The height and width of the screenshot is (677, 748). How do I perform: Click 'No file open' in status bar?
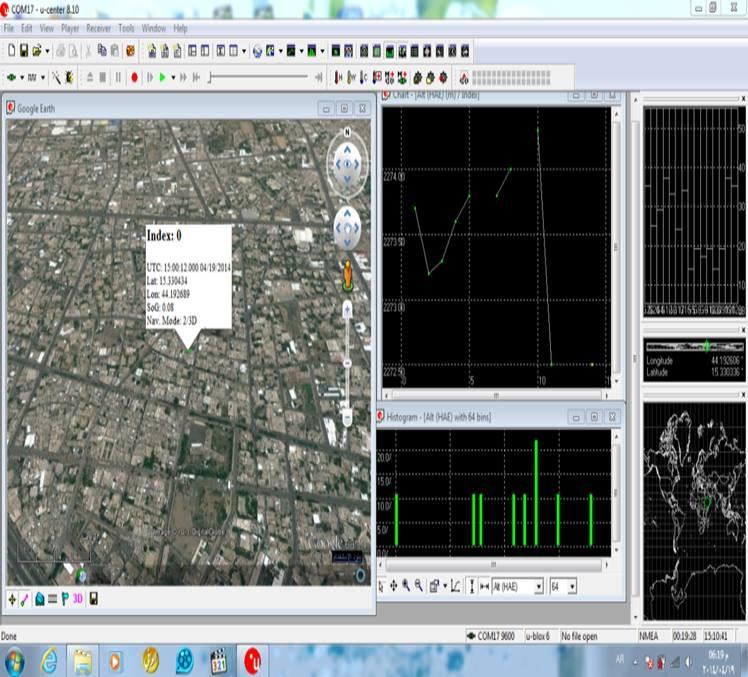(579, 636)
